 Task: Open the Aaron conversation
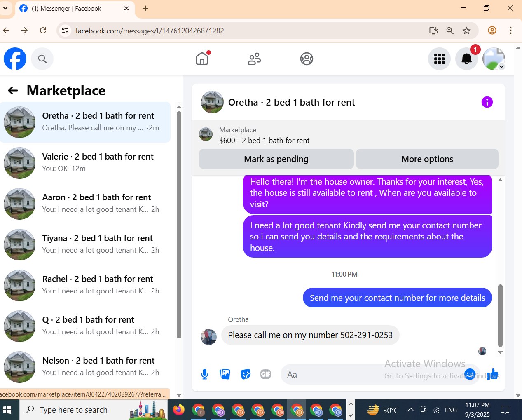coord(85,204)
